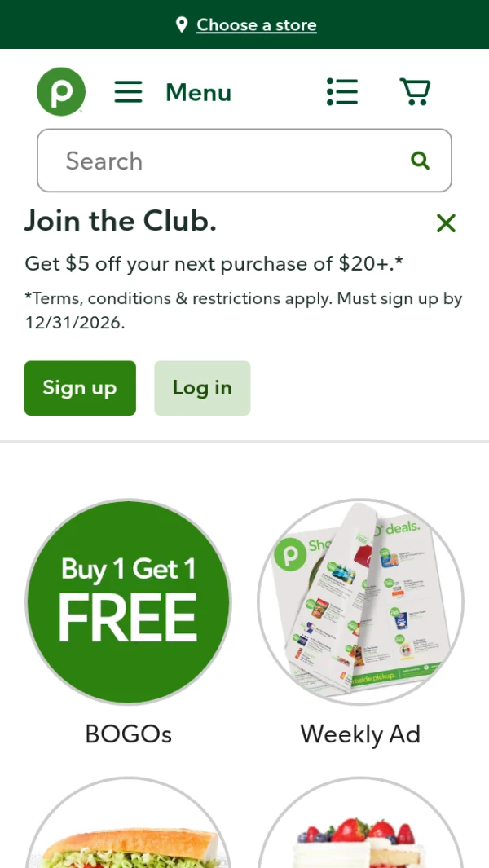The height and width of the screenshot is (868, 489).
Task: Open the shopping list icon
Action: (x=342, y=91)
